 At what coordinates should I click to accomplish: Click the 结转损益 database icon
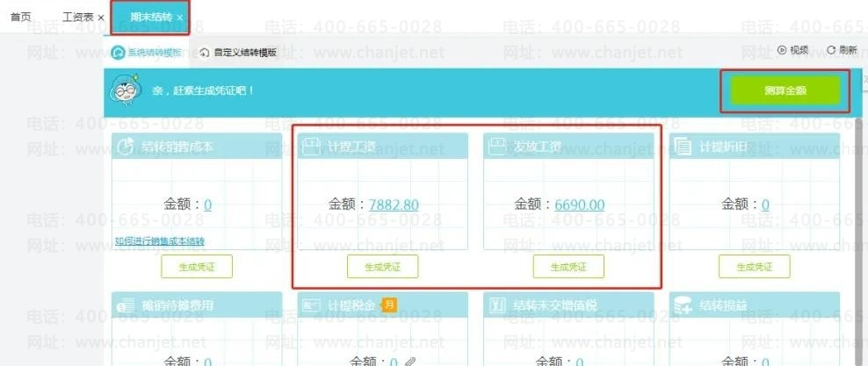[x=684, y=305]
